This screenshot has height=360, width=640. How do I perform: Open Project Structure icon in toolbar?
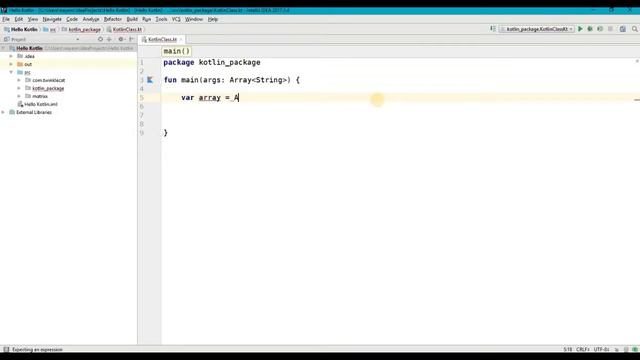tap(622, 29)
